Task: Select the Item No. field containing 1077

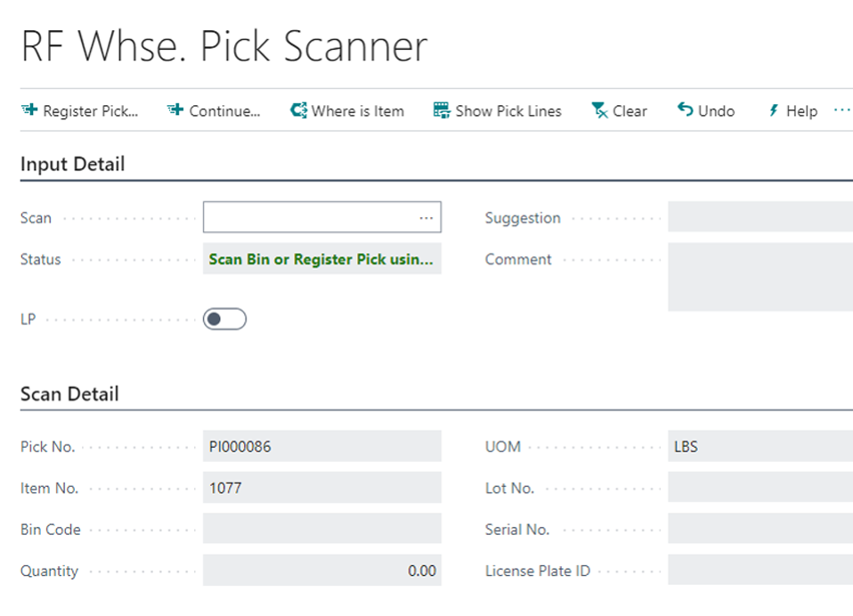Action: (x=321, y=488)
